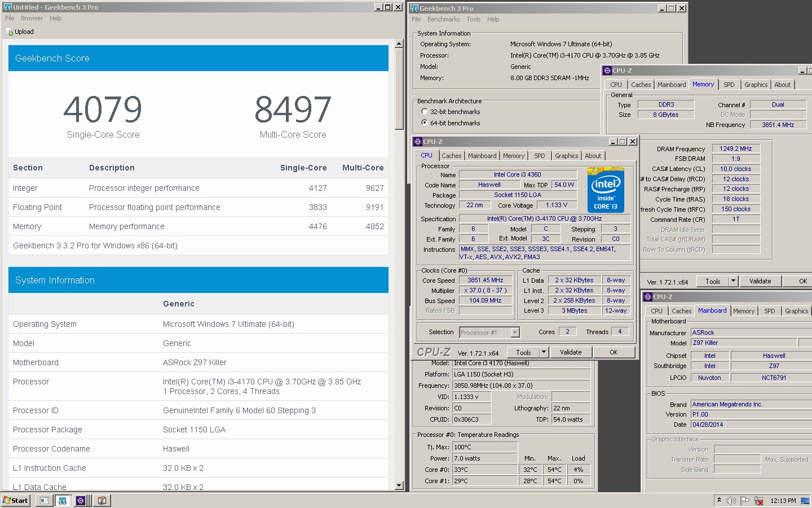The width and height of the screenshot is (812, 508).
Task: Click the CPU-Z logo text in CPU window
Action: point(434,352)
